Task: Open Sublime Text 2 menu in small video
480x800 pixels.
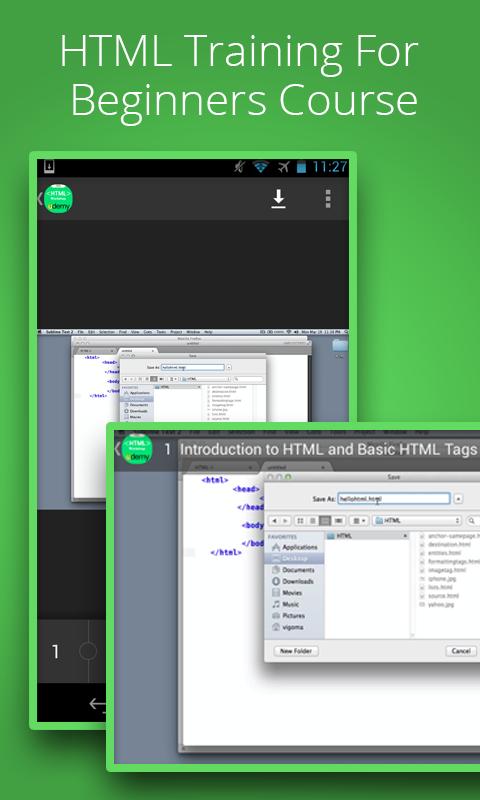Action: [x=58, y=332]
